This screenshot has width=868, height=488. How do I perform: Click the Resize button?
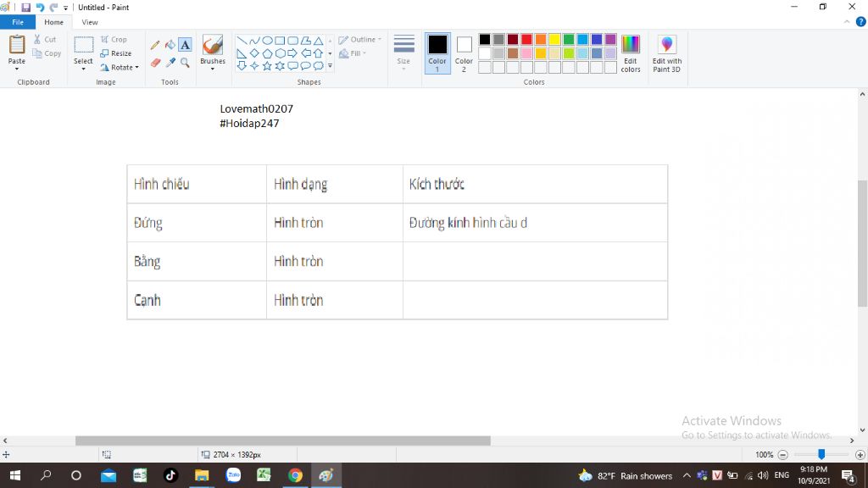[x=115, y=53]
